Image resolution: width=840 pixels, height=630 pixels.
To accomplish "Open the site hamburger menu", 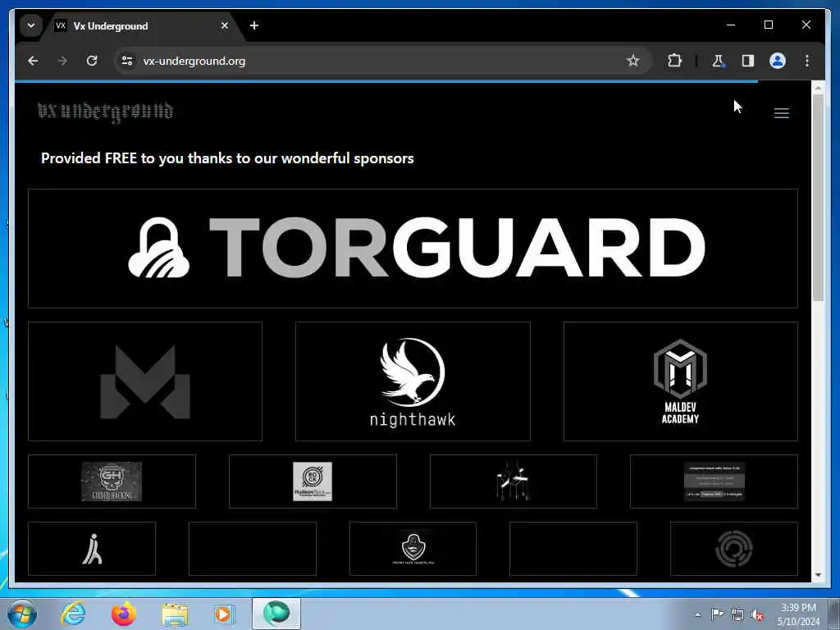I will click(781, 113).
